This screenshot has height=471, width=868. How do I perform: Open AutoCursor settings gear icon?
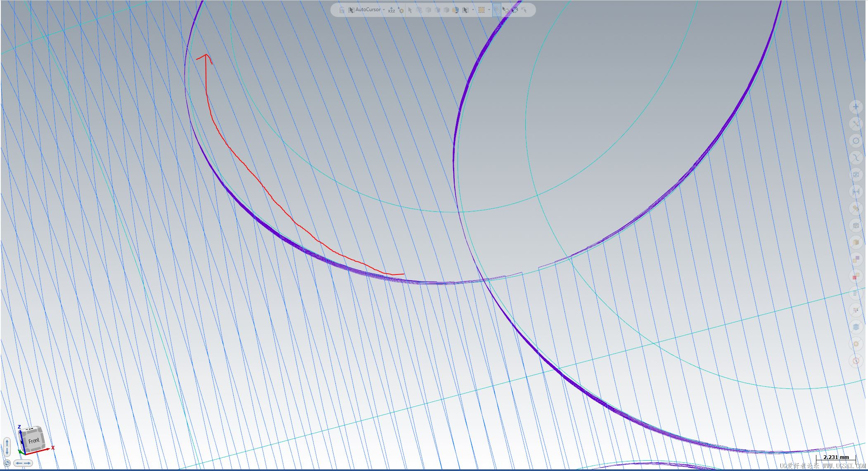pyautogui.click(x=401, y=10)
